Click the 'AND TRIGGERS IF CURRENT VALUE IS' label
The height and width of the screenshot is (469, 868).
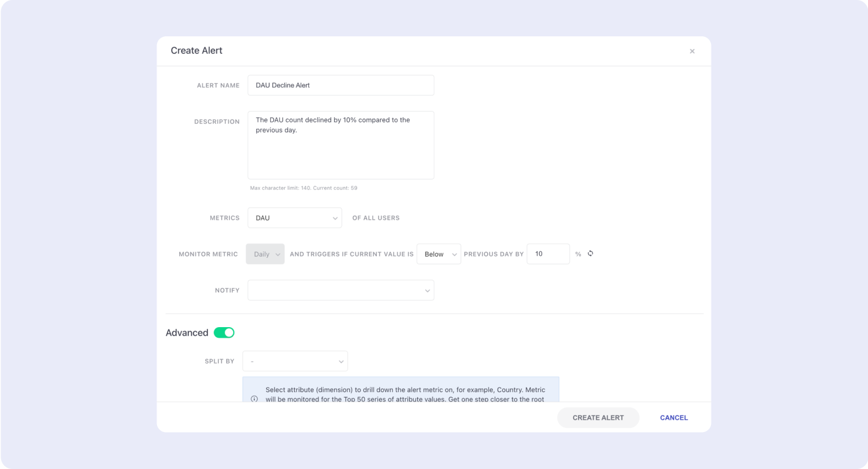click(352, 254)
